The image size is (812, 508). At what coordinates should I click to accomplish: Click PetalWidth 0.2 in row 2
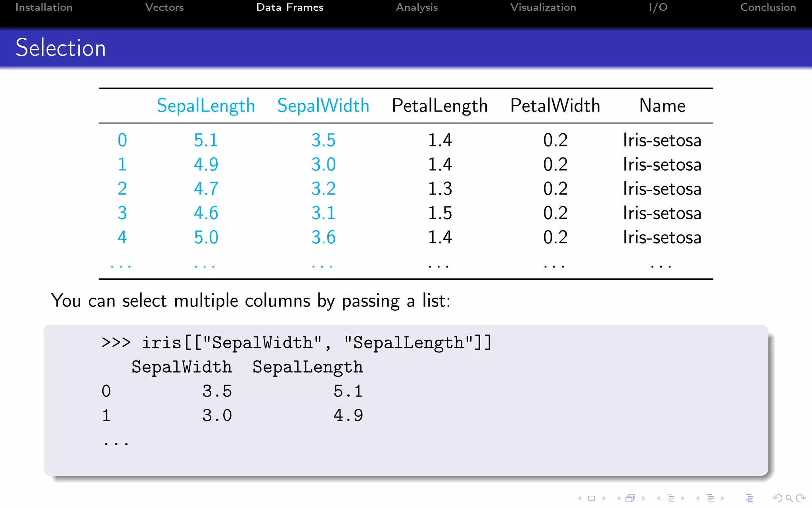(x=555, y=189)
